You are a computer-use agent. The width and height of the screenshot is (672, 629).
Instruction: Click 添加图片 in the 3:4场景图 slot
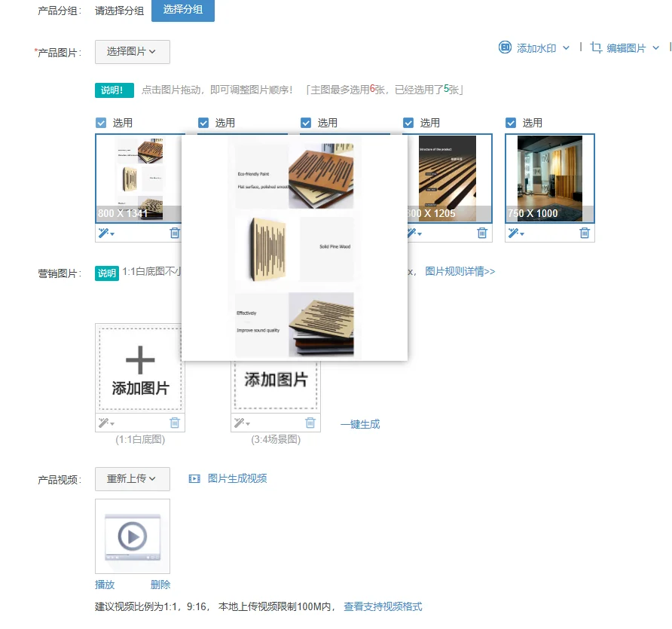point(276,380)
